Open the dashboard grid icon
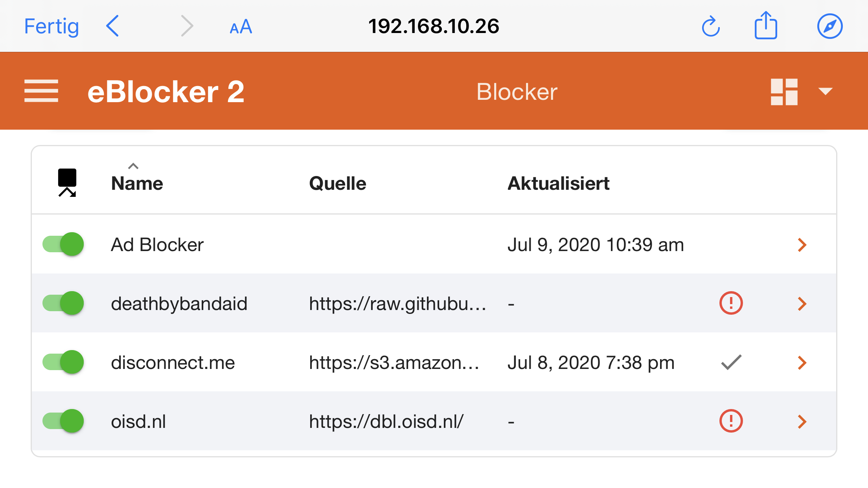 (x=784, y=92)
